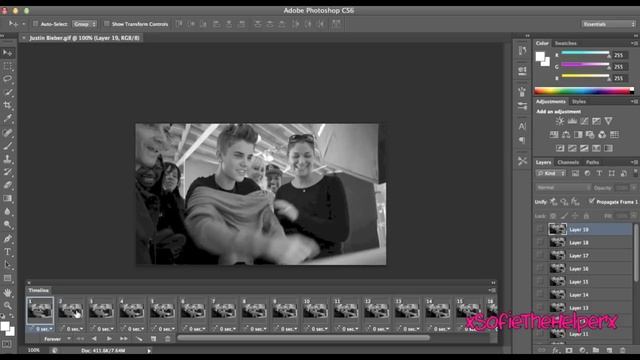Toggle visibility of Layer 16
Screen dimensions: 640x360
540,269
